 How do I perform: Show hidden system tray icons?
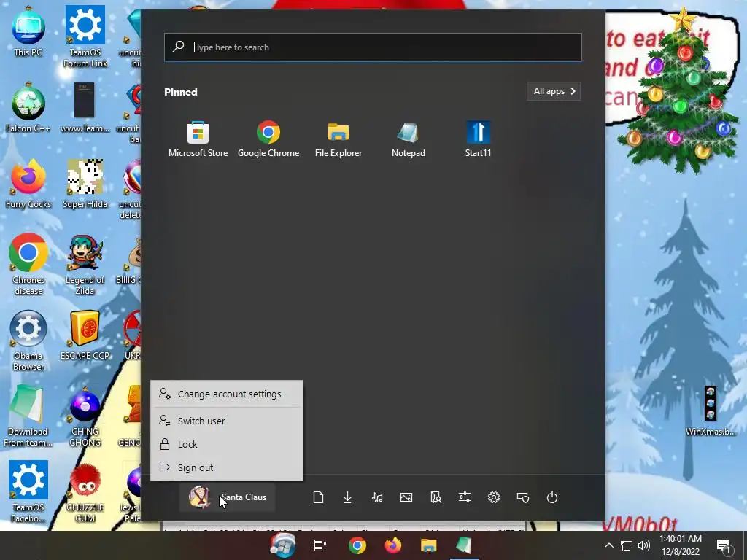click(609, 545)
